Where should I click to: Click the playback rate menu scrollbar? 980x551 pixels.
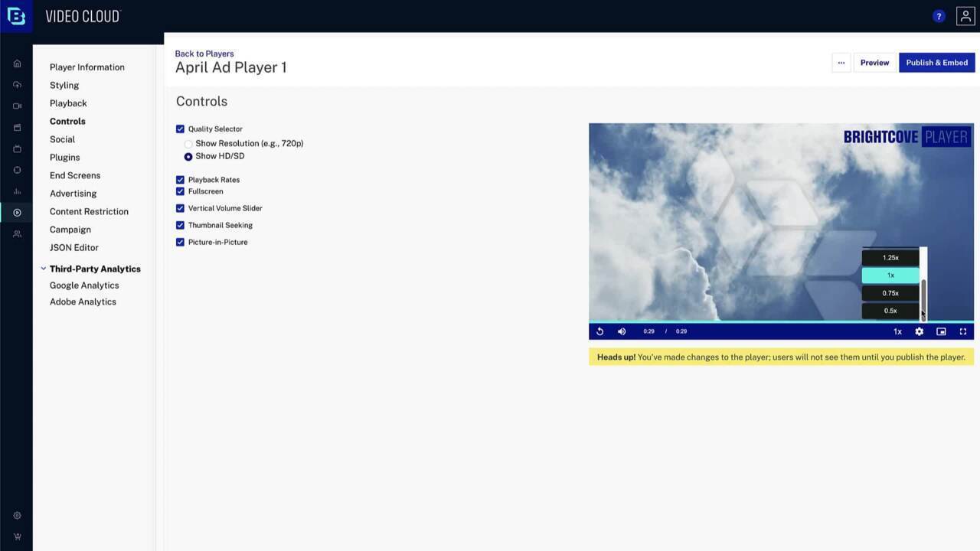tap(923, 298)
